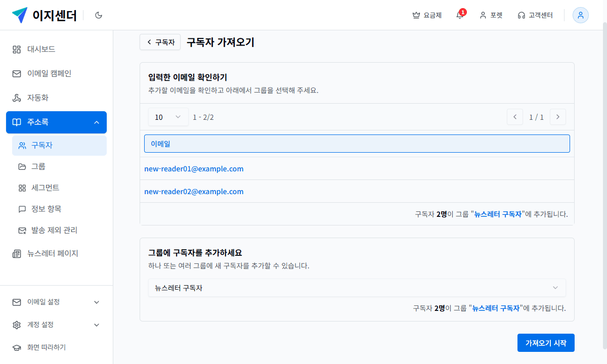The image size is (607, 364).
Task: Toggle dark mode moon icon
Action: (x=99, y=15)
